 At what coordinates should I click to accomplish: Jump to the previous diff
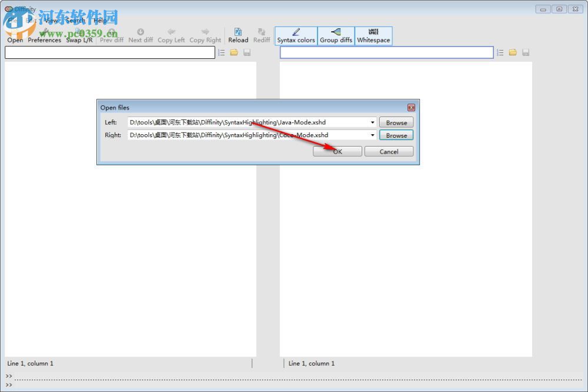coord(111,36)
